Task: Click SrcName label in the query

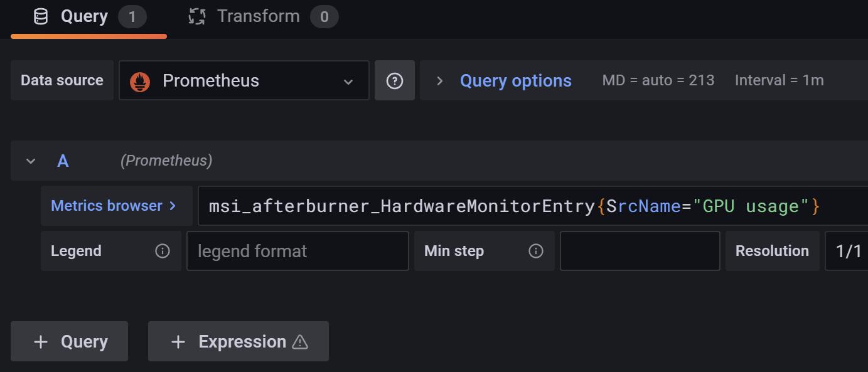Action: pyautogui.click(x=643, y=206)
